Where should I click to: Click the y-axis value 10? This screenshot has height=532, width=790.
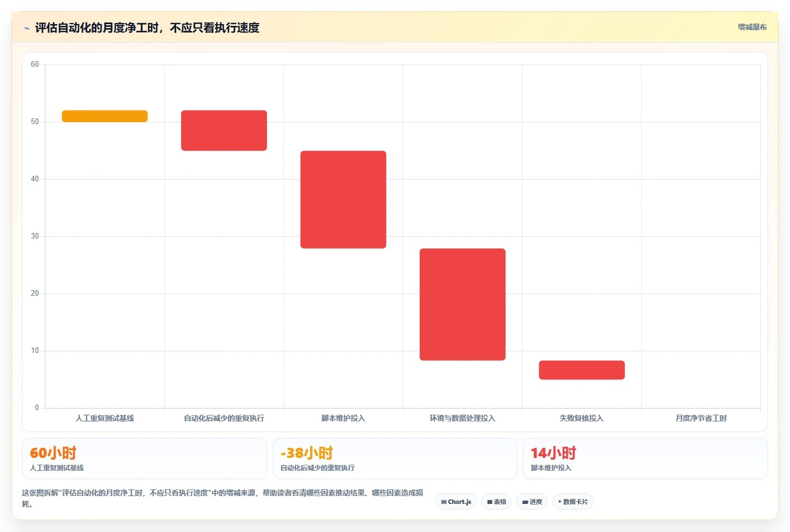click(35, 351)
